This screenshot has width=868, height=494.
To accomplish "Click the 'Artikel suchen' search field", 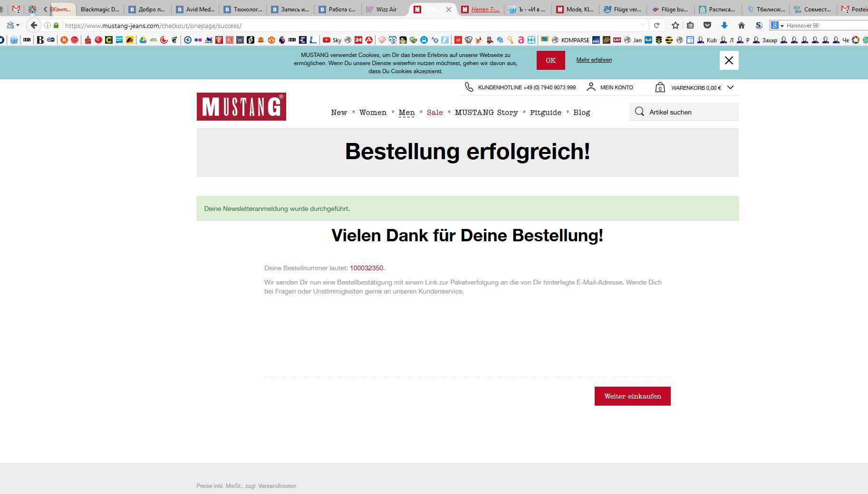I will (x=684, y=112).
